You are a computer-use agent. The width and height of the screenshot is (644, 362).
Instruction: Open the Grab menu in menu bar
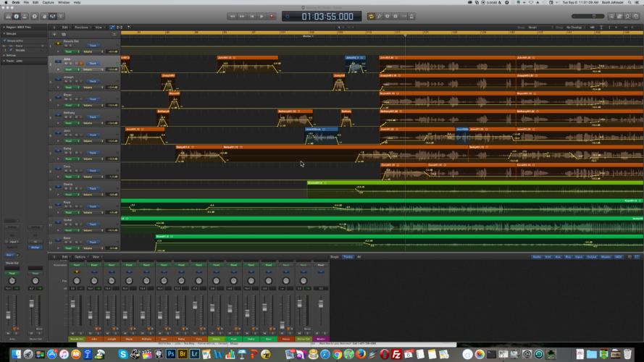[16, 2]
